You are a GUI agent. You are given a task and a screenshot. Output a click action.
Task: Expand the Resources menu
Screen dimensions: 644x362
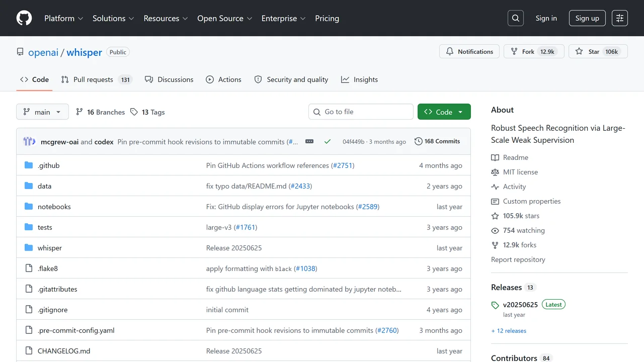(x=166, y=18)
